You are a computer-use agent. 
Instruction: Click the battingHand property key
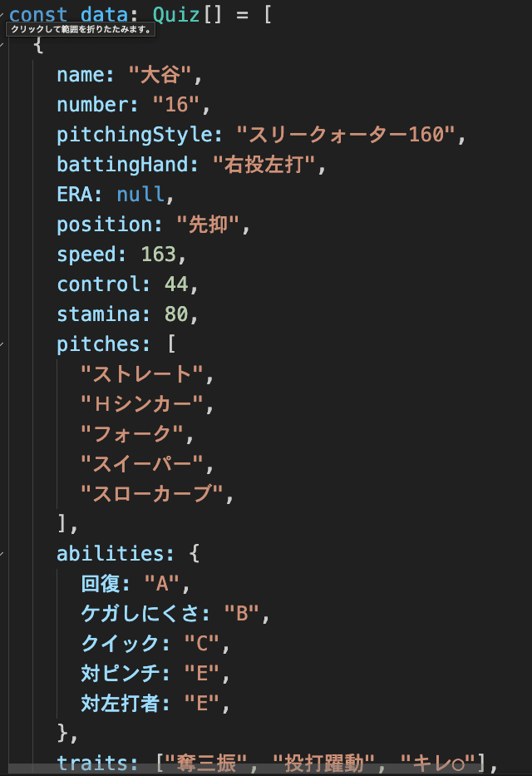pos(121,165)
